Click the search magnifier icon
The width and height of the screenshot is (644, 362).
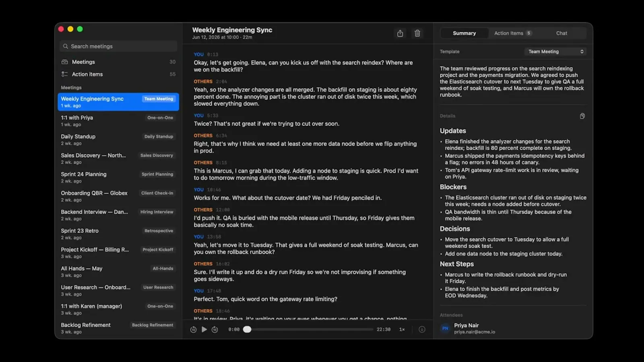[66, 46]
